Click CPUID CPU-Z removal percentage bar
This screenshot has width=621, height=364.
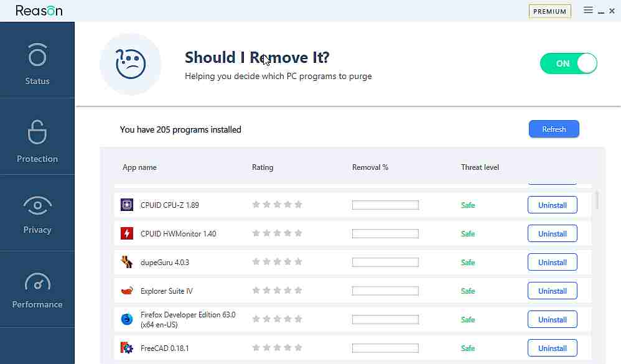385,205
